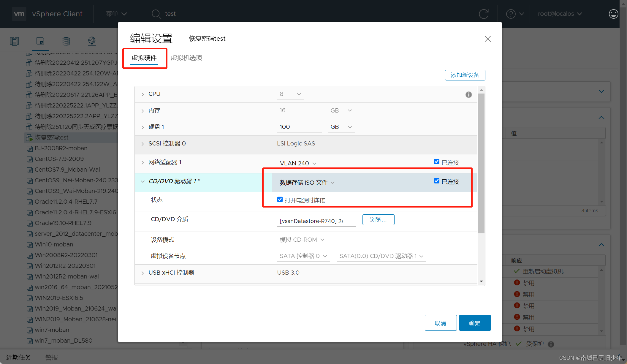Expand the SCSI 控制器 0 row
Image resolution: width=627 pixels, height=364 pixels.
pos(142,144)
